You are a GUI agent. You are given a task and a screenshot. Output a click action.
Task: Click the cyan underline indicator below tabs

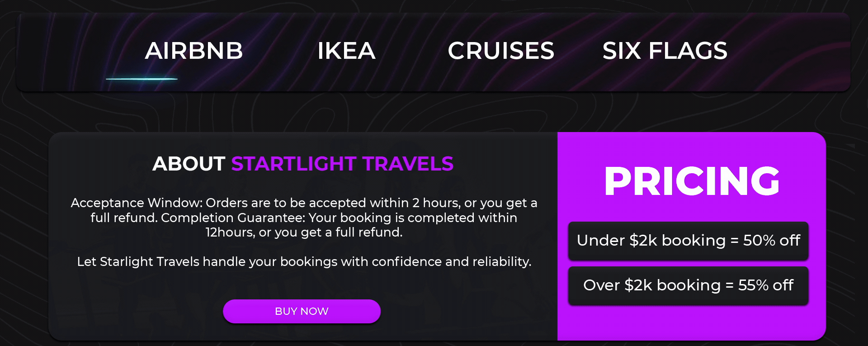tap(142, 79)
